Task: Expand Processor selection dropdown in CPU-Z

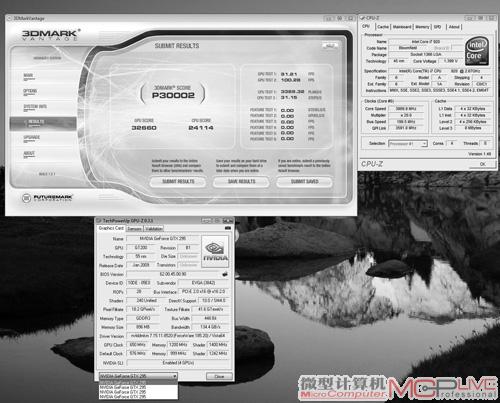Action: click(x=424, y=144)
